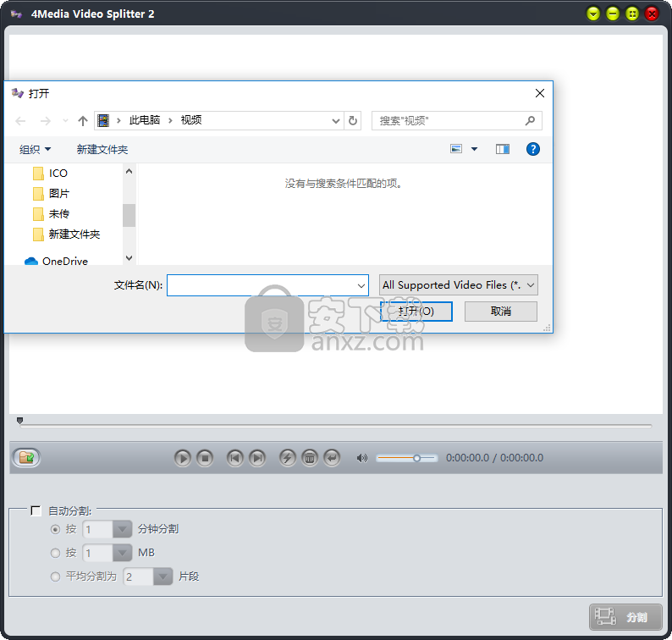
Task: Go up one folder level
Action: pos(83,121)
